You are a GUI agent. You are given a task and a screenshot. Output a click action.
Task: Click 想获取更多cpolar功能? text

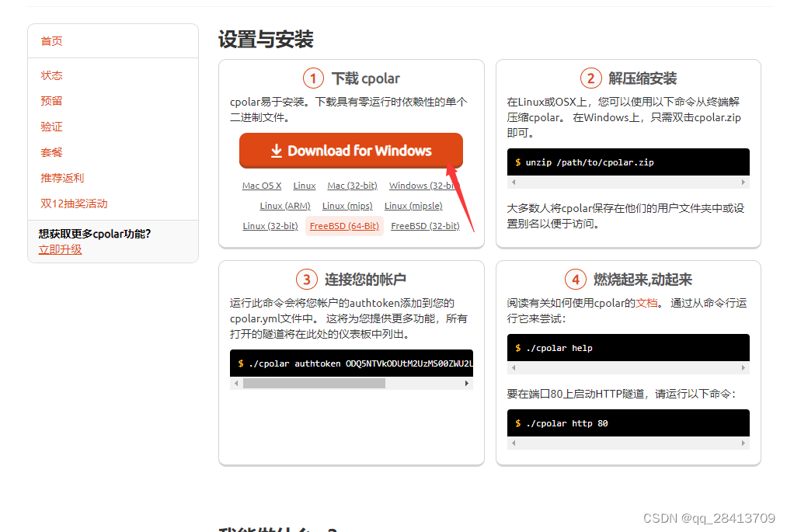coord(95,234)
